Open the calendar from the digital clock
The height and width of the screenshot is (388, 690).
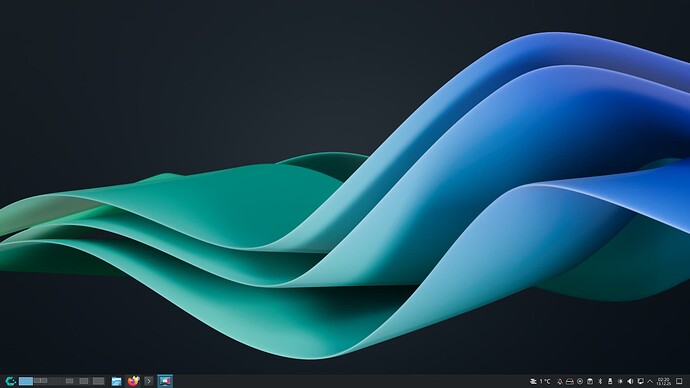point(664,381)
